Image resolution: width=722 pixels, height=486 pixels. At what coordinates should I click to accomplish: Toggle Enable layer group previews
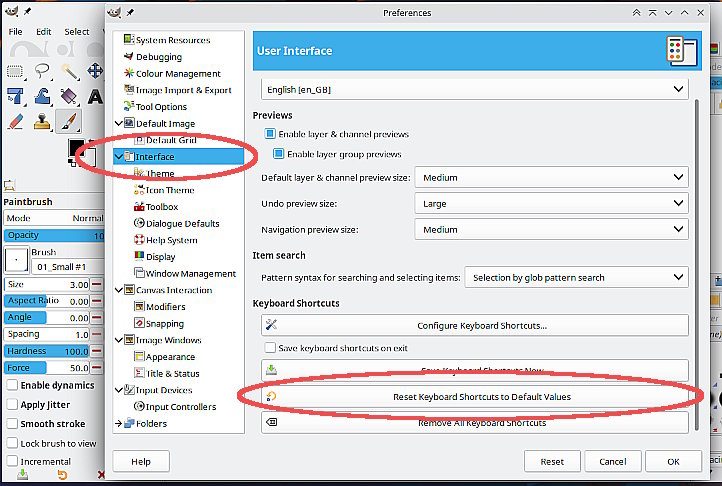pyautogui.click(x=279, y=154)
